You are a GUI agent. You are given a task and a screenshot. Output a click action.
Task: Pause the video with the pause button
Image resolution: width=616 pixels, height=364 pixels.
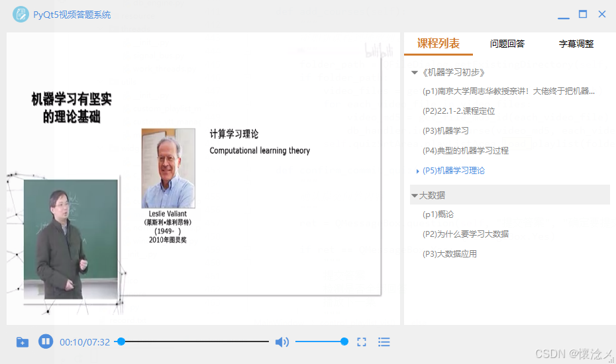point(46,341)
